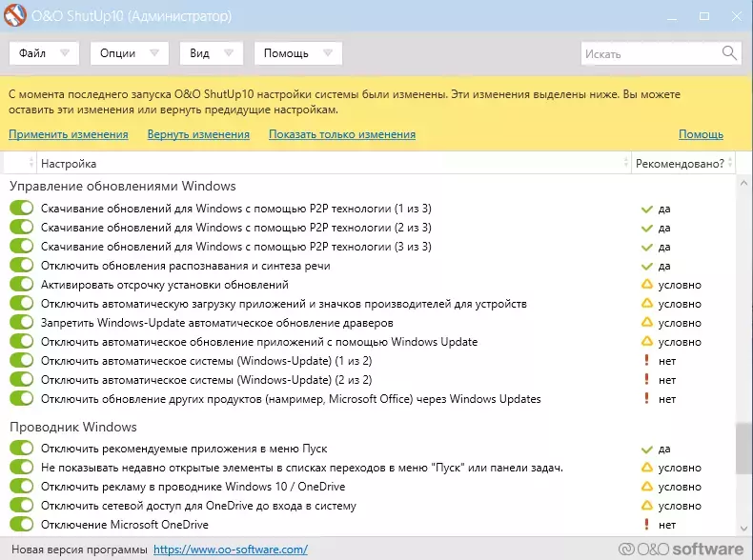
Task: Open the Помощь menu dropdown arrow
Action: click(x=328, y=52)
